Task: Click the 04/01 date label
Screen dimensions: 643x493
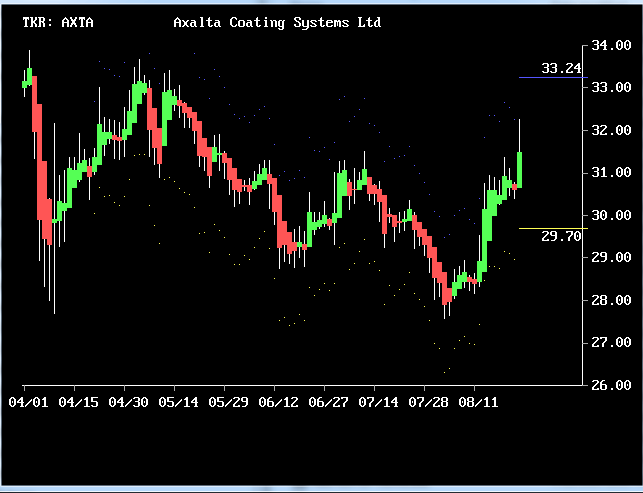Action: pyautogui.click(x=28, y=402)
